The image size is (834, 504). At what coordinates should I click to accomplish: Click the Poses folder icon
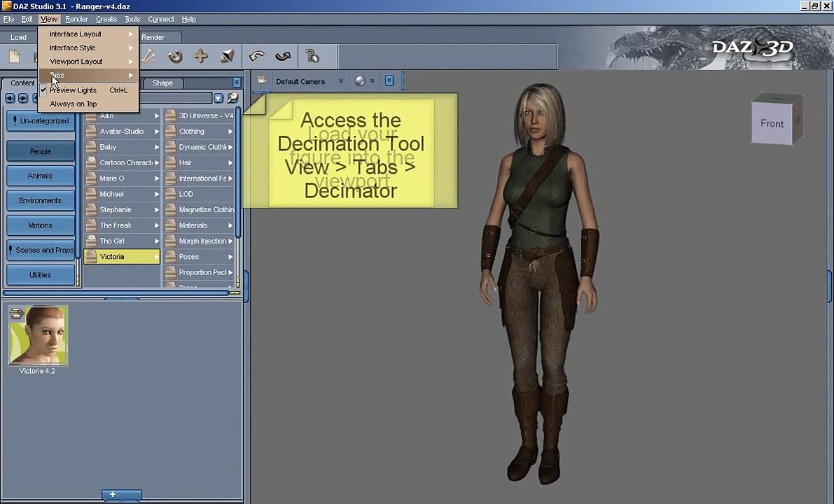(x=170, y=256)
